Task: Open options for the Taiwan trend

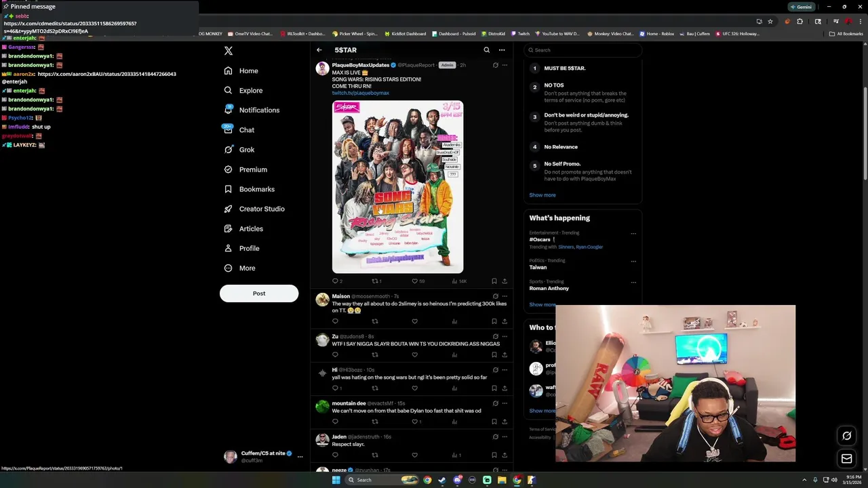Action: tap(633, 261)
